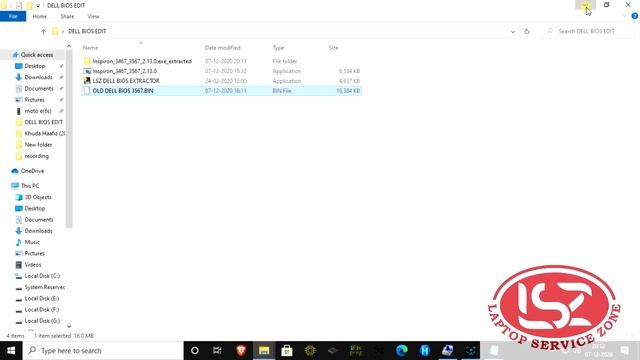Viewport: 640px width, 360px height.
Task: Select the LSZ DELL BIOS EXTRACTOR icon
Action: click(87, 81)
